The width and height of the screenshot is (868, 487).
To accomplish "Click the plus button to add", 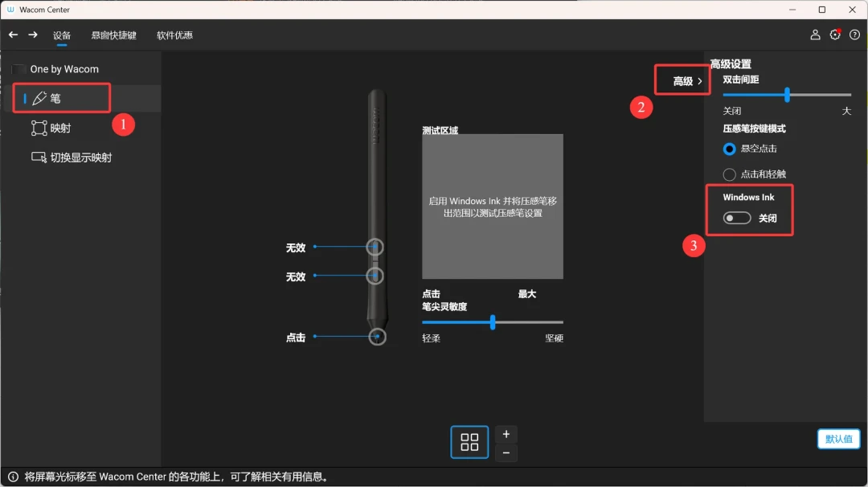I will tap(506, 435).
